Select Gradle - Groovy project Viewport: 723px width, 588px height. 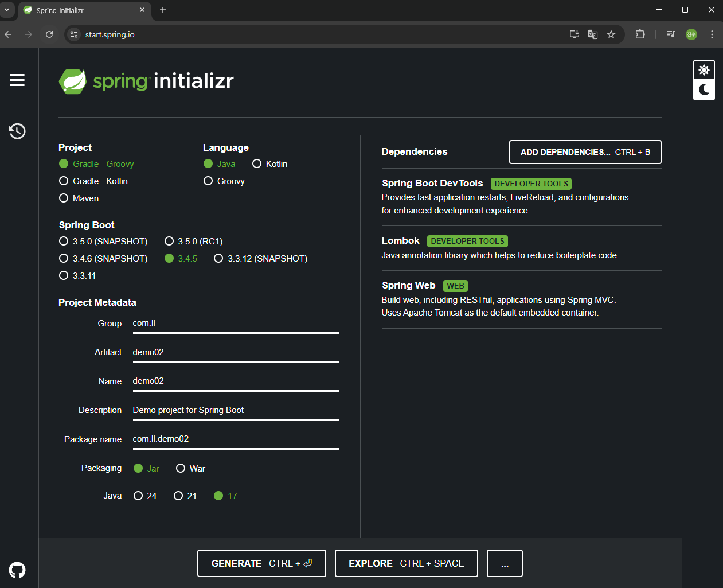[x=96, y=164]
